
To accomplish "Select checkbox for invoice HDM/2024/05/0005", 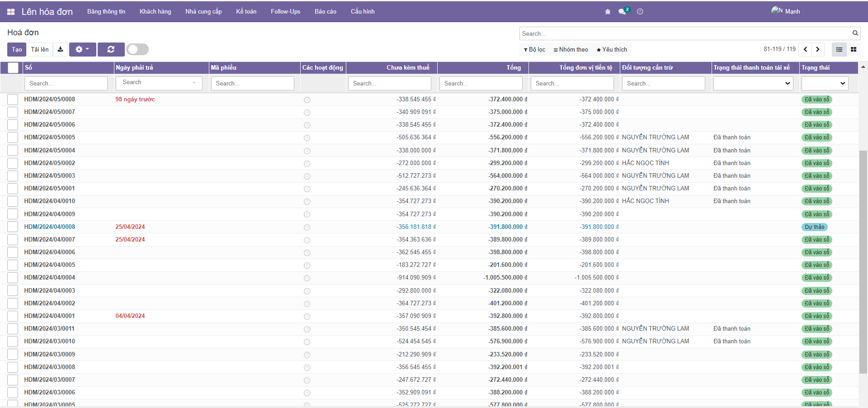I will 13,138.
